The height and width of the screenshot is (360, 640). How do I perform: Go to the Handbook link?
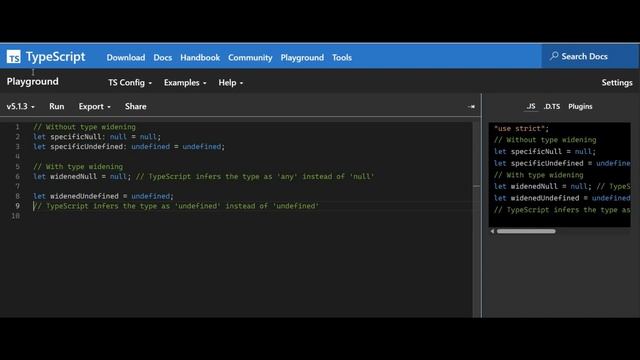pyautogui.click(x=200, y=58)
